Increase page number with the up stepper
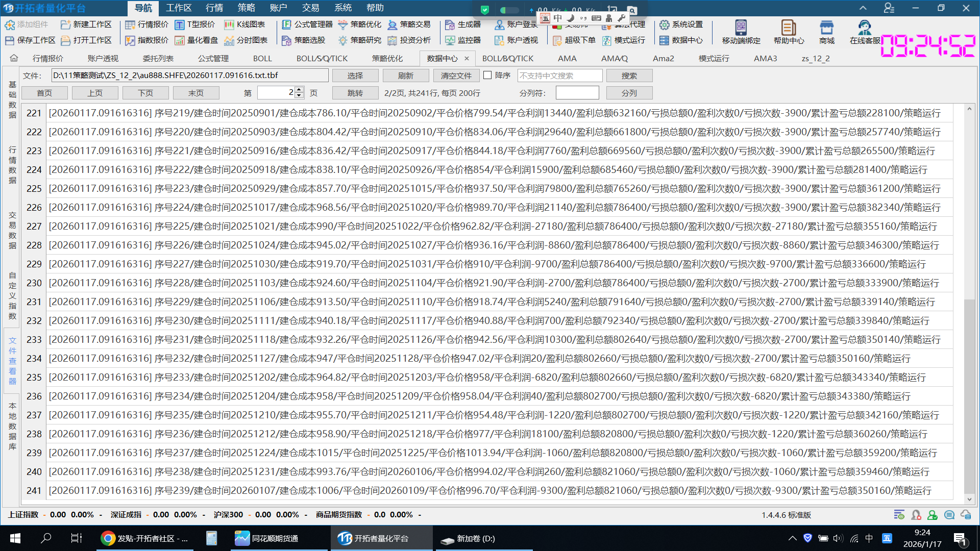The image size is (980, 551). coord(299,89)
